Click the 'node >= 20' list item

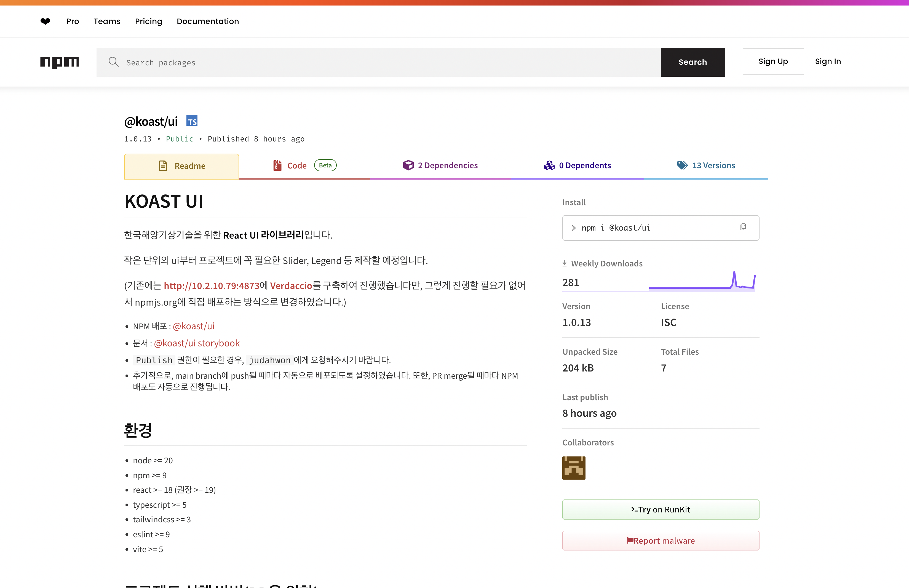click(153, 461)
